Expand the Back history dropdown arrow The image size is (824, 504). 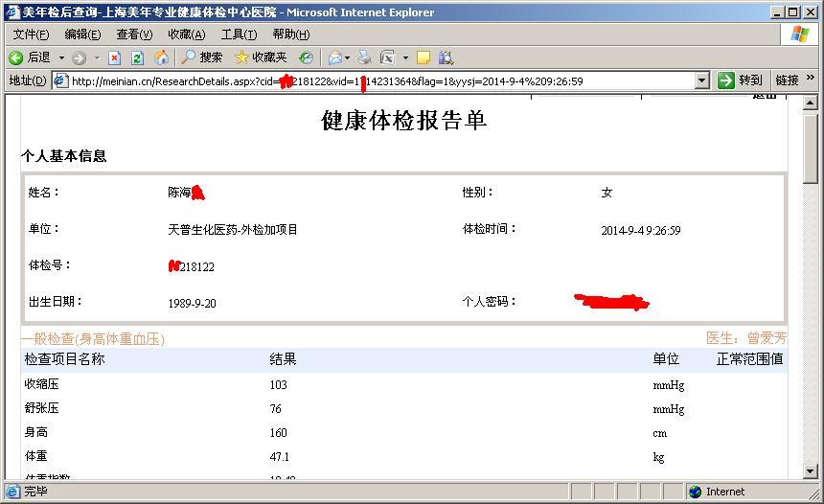coord(61,57)
